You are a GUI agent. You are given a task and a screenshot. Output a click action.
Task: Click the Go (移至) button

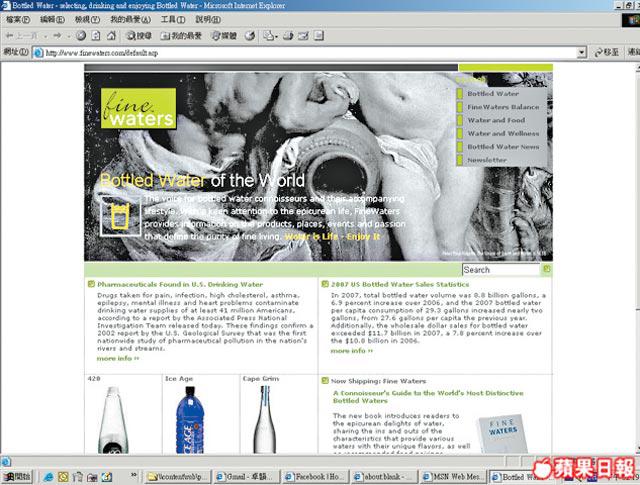[x=607, y=52]
